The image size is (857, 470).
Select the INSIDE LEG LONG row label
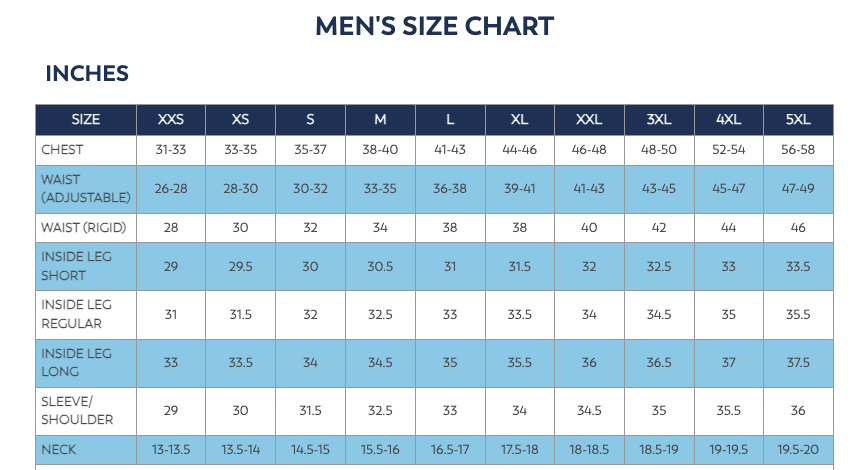point(77,362)
